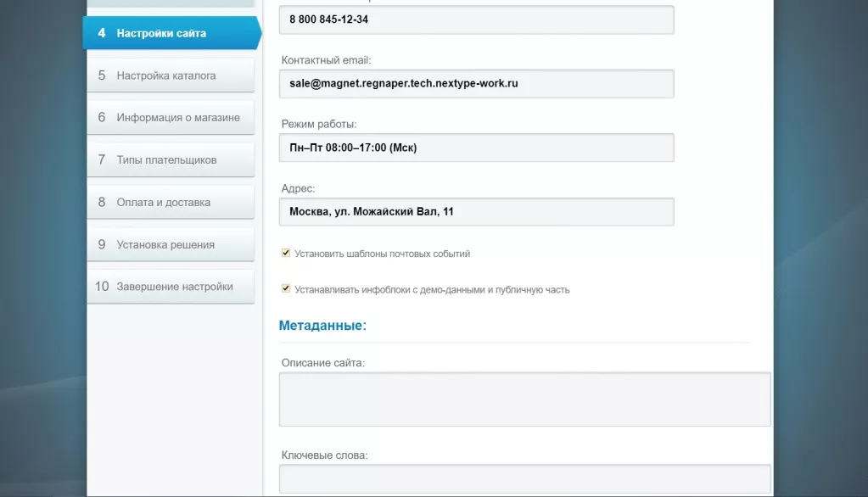Click the Метаданные section heading
The image size is (868, 497).
[x=322, y=326]
